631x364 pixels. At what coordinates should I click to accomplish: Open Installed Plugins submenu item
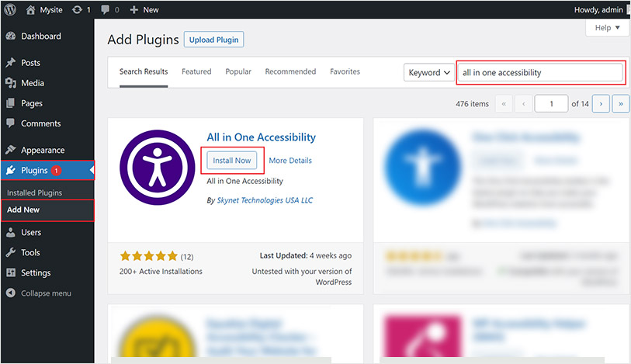click(35, 192)
